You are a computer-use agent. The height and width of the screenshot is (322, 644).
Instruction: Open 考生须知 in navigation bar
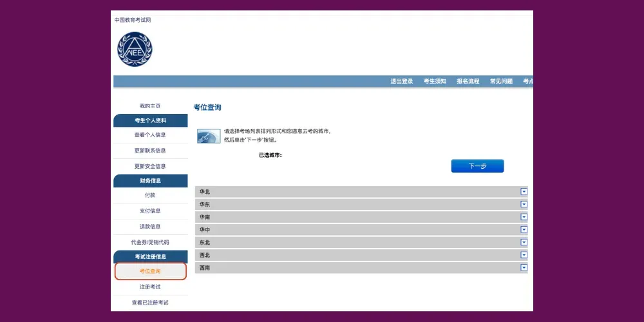(x=435, y=82)
